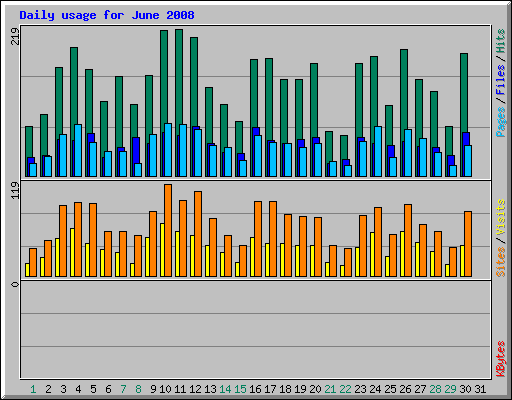The height and width of the screenshot is (400, 512).
Task: Click day label '14' on the axis
Action: coord(225,389)
